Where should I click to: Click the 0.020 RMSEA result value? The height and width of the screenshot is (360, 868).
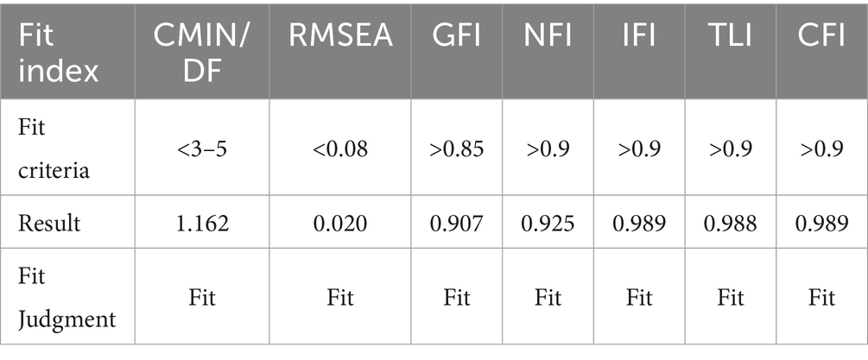(340, 224)
